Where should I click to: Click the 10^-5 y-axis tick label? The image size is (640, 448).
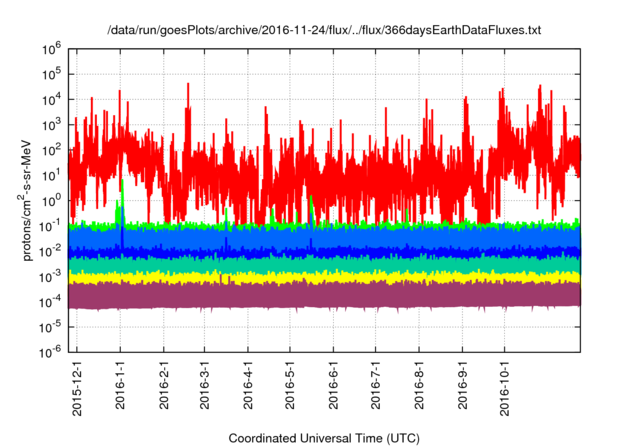coord(50,327)
